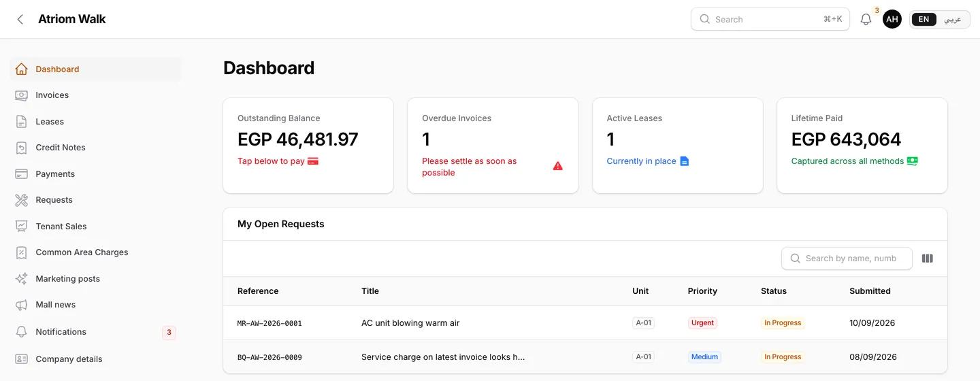Sort by Submitted column header

pyautogui.click(x=870, y=291)
